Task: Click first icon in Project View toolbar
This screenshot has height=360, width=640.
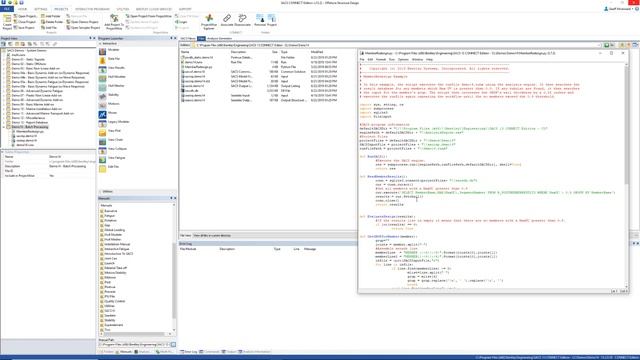Action: coord(3,44)
